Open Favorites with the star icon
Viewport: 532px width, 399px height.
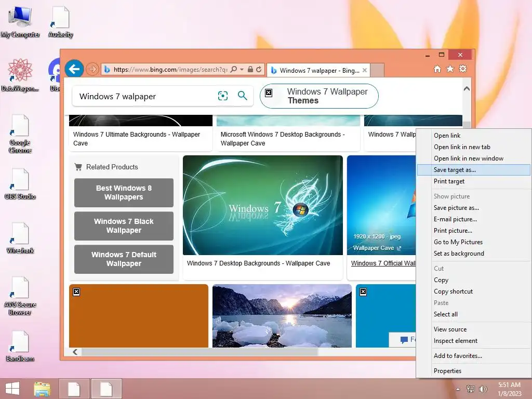click(450, 69)
